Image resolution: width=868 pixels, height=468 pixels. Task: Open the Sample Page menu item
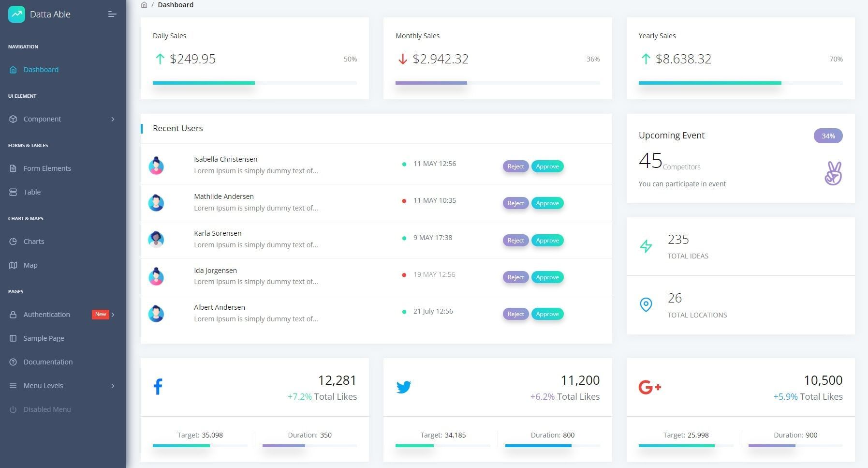(x=44, y=338)
